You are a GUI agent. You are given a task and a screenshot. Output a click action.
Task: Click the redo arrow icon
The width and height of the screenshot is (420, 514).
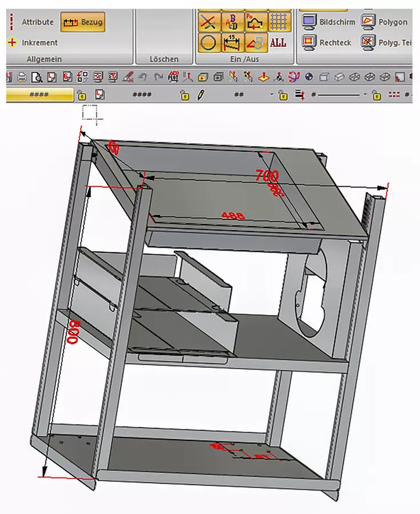158,77
